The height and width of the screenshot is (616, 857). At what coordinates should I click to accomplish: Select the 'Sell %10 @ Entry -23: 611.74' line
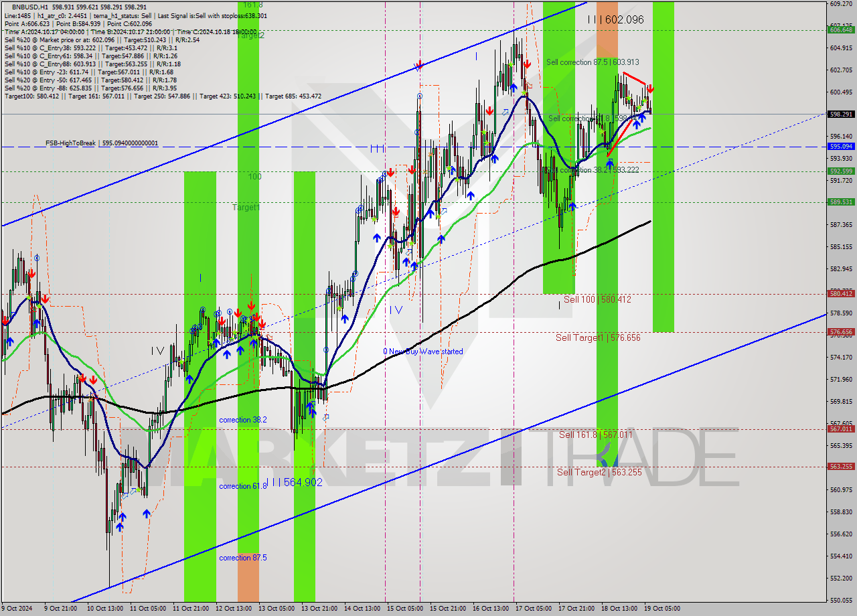pyautogui.click(x=89, y=72)
